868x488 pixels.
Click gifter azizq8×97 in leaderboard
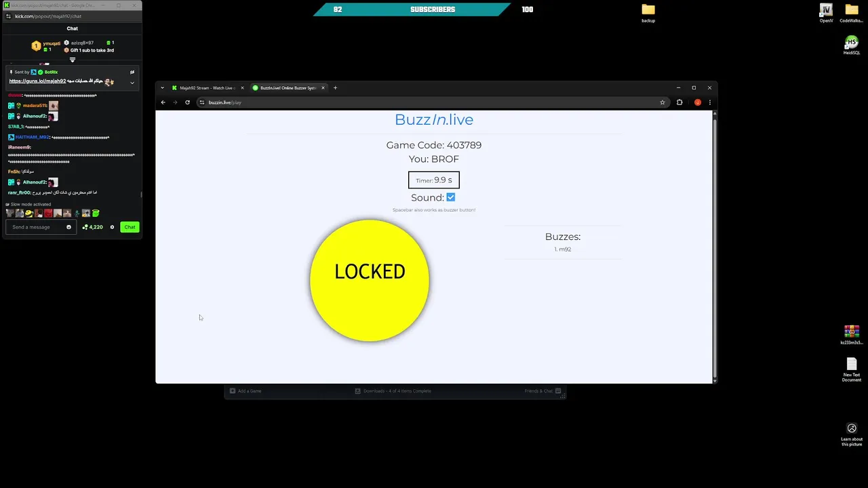pos(82,43)
